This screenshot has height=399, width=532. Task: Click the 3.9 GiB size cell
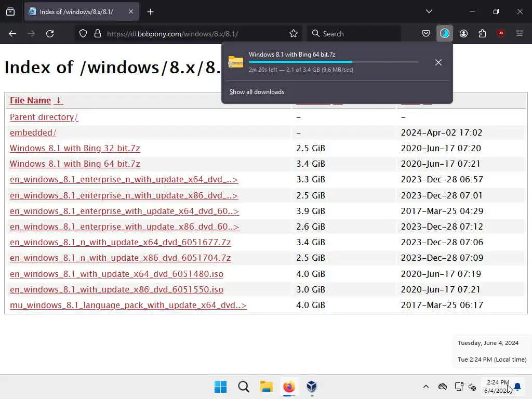pos(311,211)
